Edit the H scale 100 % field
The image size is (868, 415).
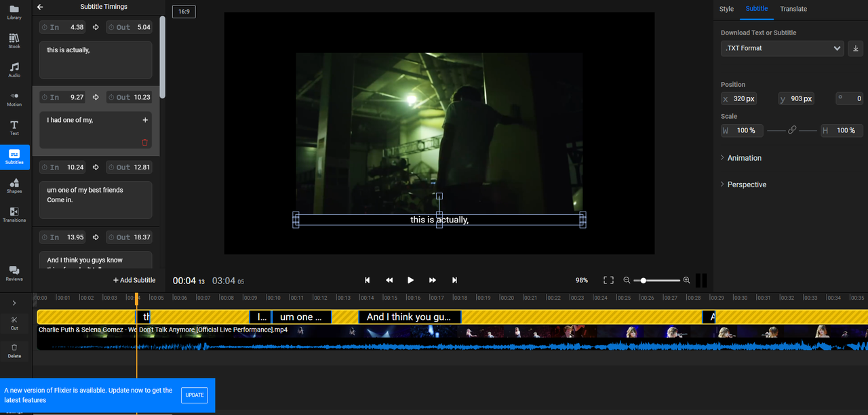tap(842, 130)
